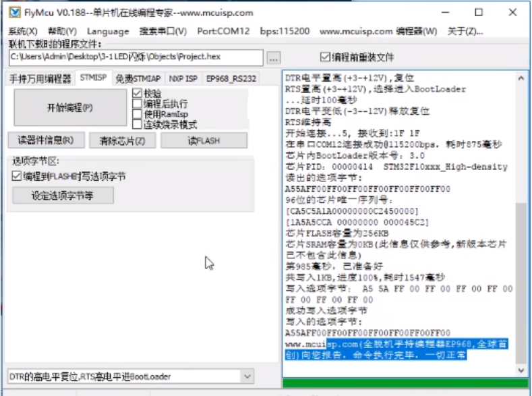This screenshot has height=396, width=532.
Task: Click the browse '...' file button
Action: [x=274, y=58]
